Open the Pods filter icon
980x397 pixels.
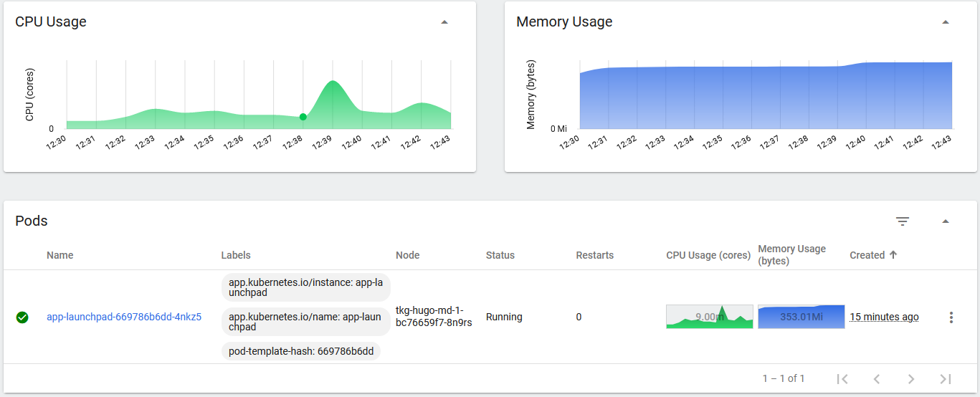pos(903,221)
